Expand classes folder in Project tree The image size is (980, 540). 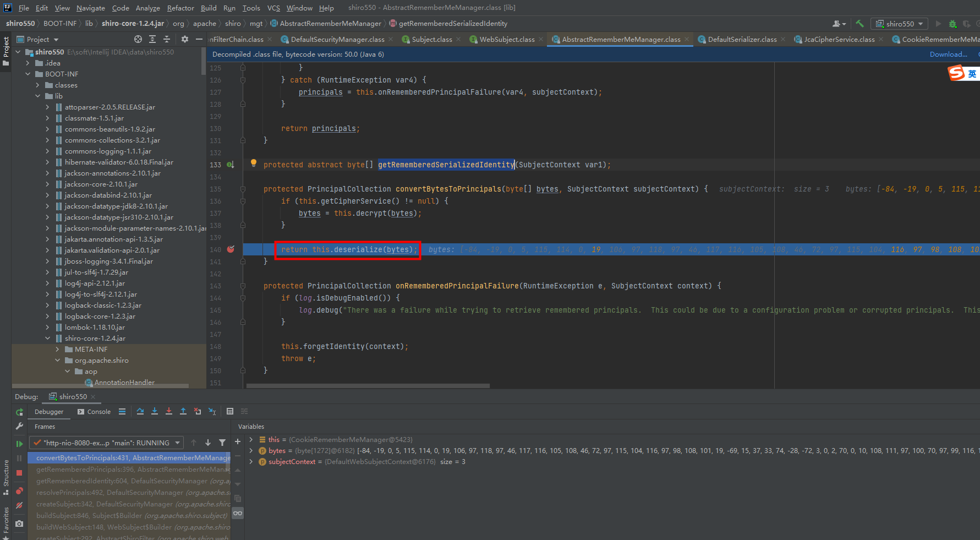pos(37,85)
